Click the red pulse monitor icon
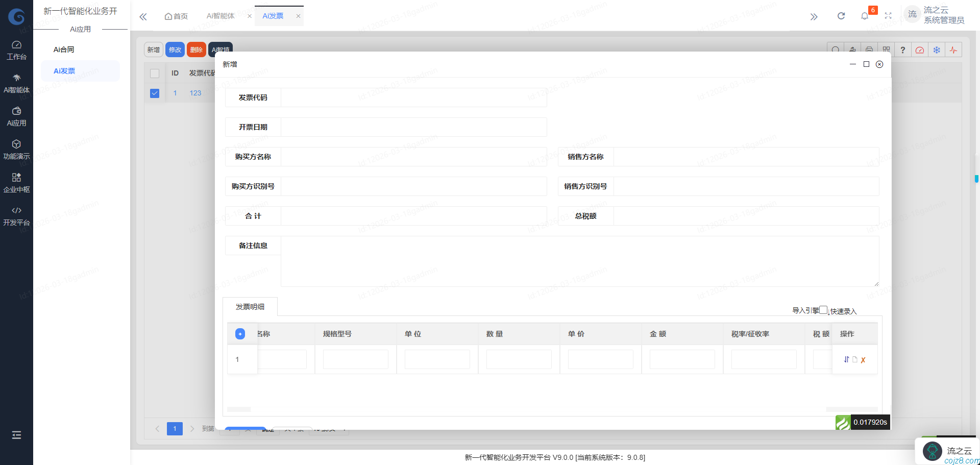The height and width of the screenshot is (465, 980). coord(953,50)
